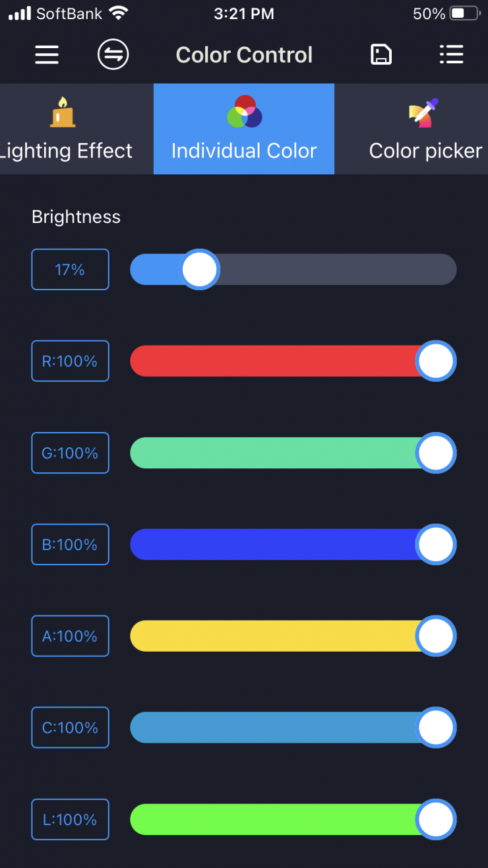Screen dimensions: 488x868
Task: Open the list view icon
Action: (x=451, y=55)
